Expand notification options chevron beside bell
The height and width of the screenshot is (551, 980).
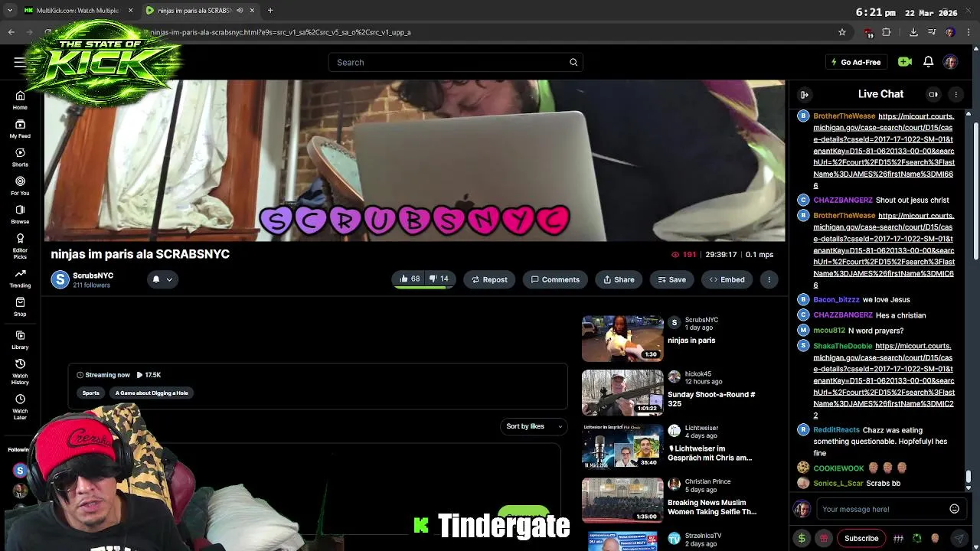click(x=169, y=279)
